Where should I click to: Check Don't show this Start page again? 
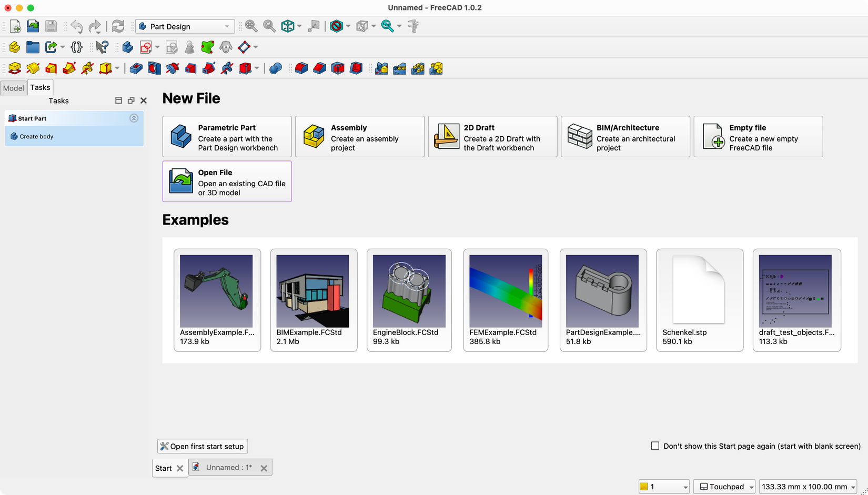[655, 446]
